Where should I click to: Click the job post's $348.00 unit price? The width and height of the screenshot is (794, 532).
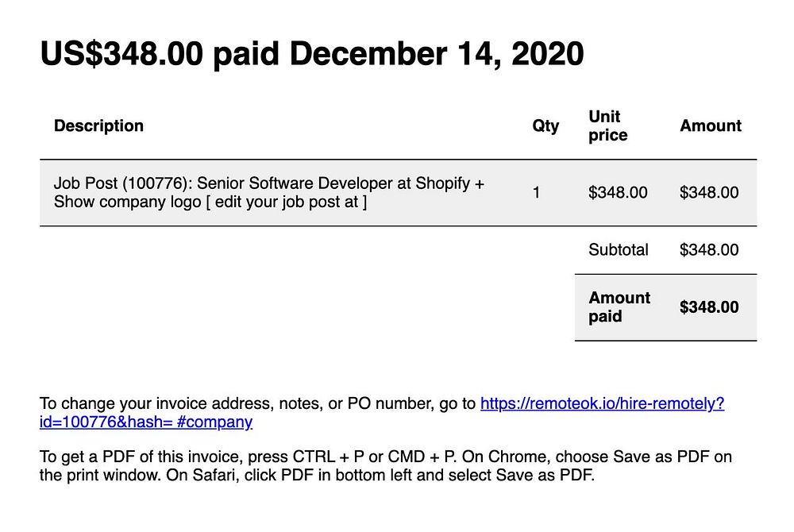click(x=618, y=192)
